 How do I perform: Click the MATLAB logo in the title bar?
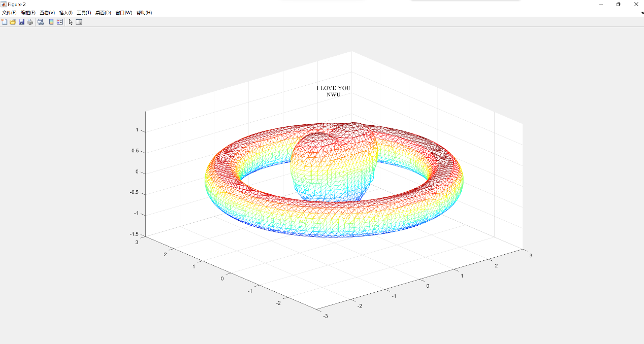tap(4, 4)
